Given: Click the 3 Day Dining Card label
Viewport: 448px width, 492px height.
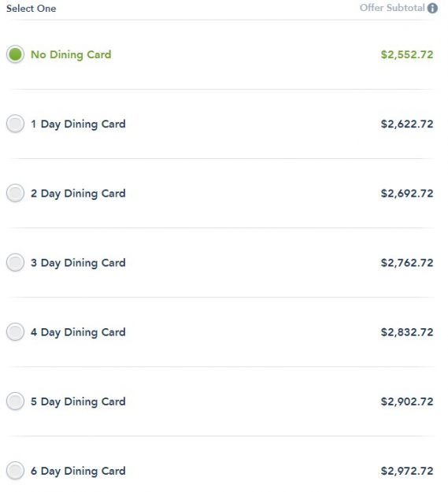Looking at the screenshot, I should 78,263.
